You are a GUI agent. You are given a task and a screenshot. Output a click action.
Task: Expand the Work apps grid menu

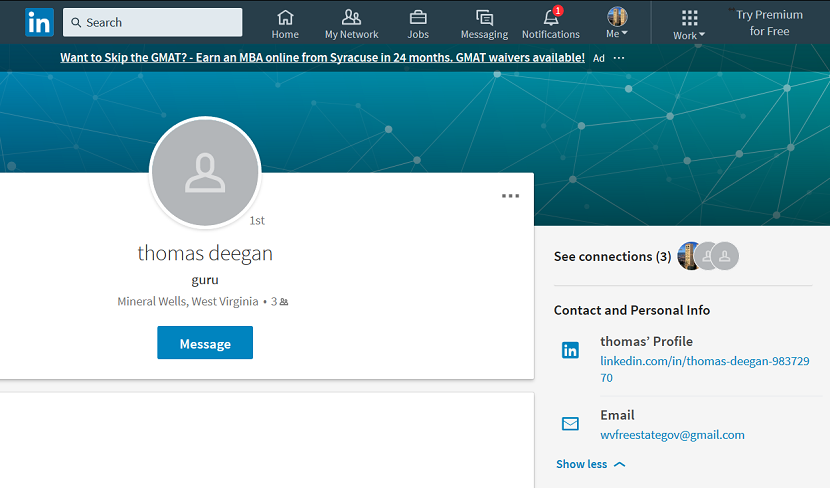point(689,25)
